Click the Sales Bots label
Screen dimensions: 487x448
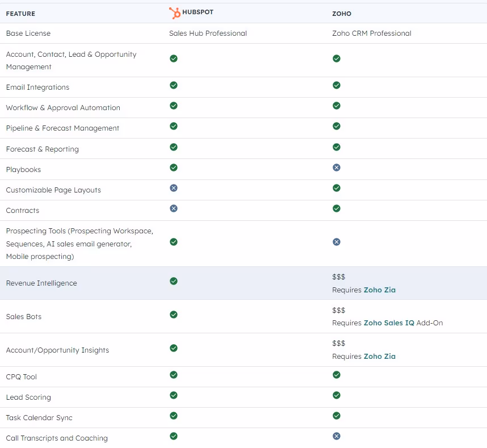click(24, 317)
